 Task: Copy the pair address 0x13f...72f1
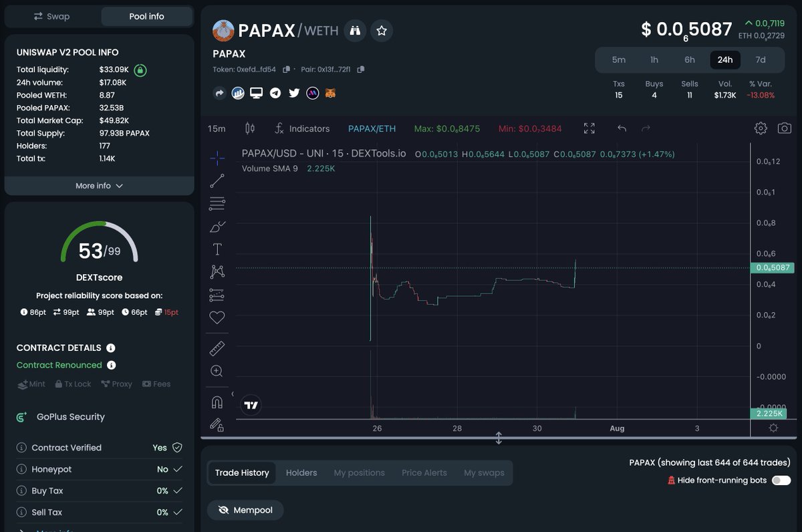tap(360, 70)
